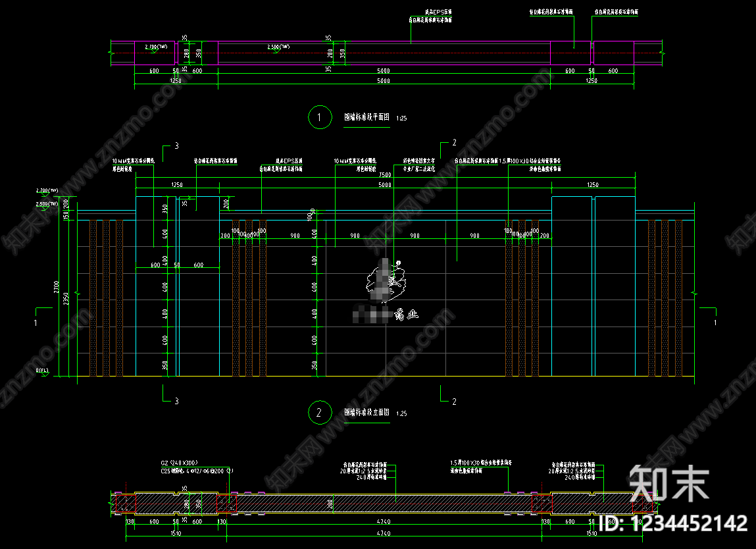Click "2.700(TW)" level text in plan view

[x=156, y=47]
